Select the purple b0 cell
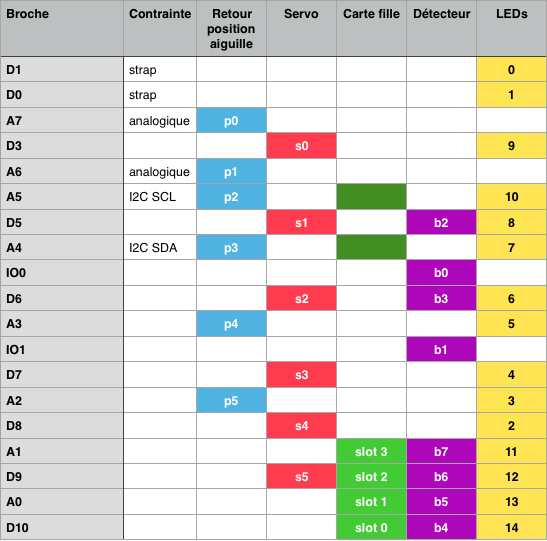Screen dimensions: 547x541 (441, 272)
